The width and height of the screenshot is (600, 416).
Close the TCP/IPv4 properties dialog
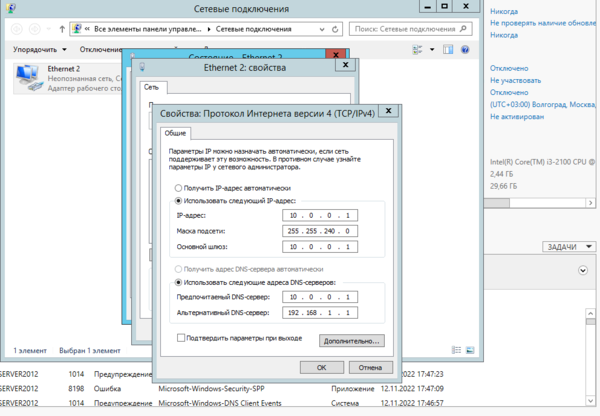point(388,111)
